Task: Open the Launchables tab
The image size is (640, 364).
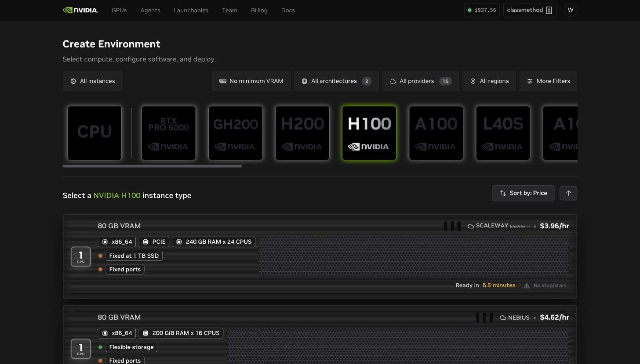Action: (x=191, y=10)
